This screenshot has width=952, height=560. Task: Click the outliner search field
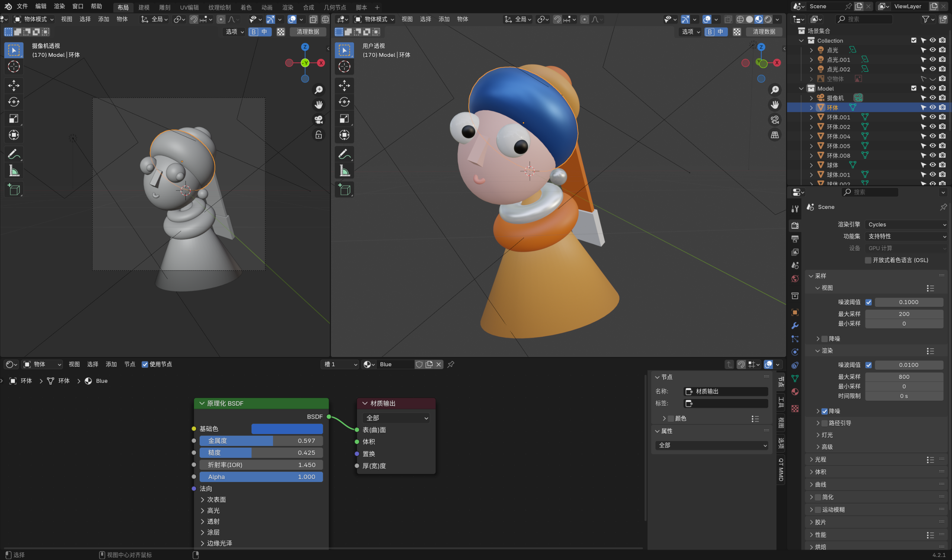pyautogui.click(x=863, y=19)
